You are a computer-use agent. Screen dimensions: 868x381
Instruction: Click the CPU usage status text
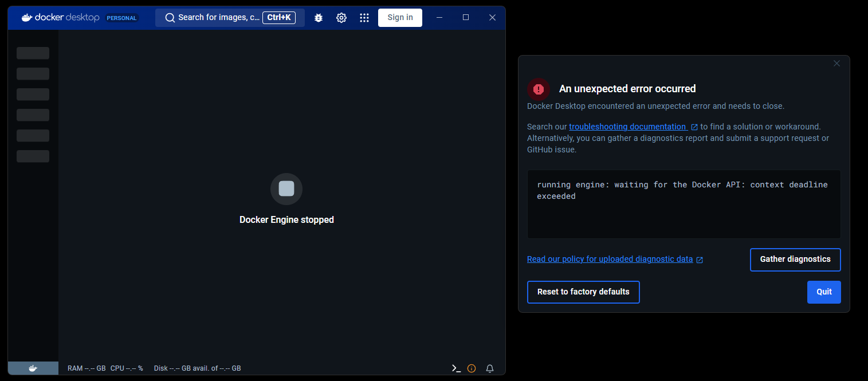coord(127,368)
